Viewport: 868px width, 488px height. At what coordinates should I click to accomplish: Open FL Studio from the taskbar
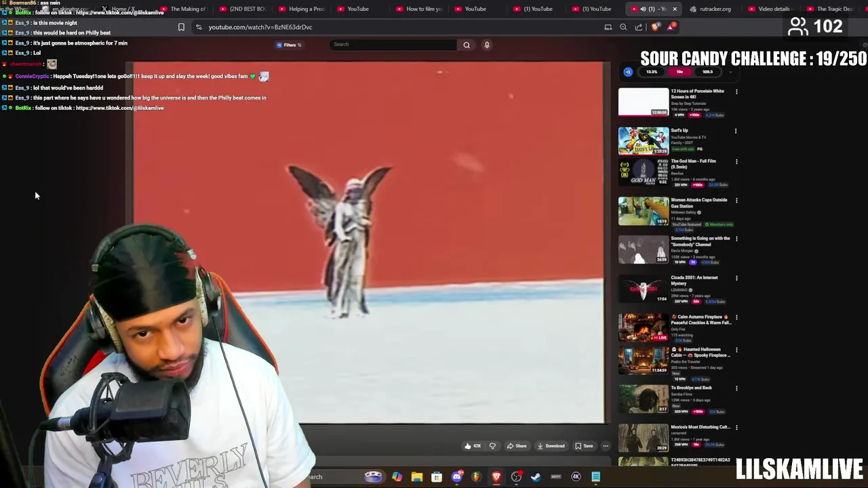point(476,477)
